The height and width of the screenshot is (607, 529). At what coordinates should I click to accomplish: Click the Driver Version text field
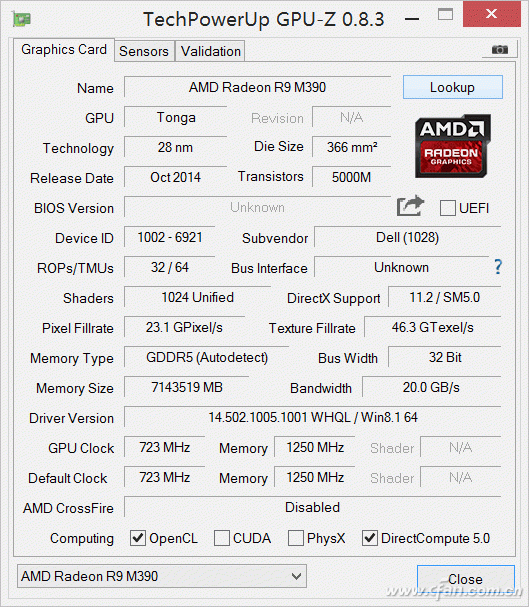pyautogui.click(x=313, y=417)
